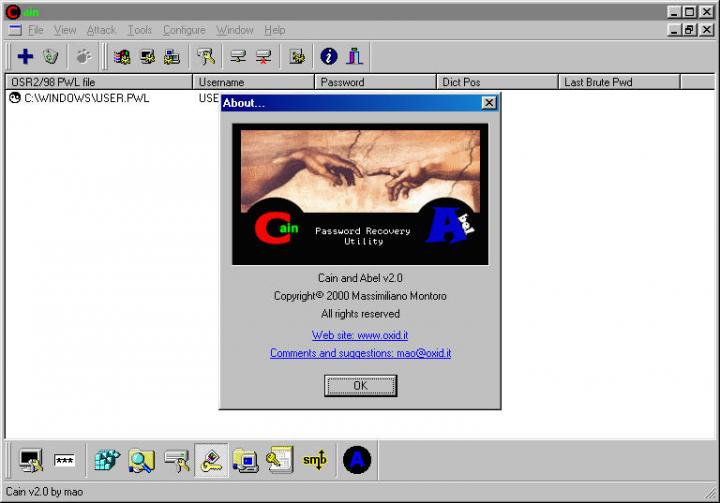The image size is (720, 503).
Task: Open the View menu
Action: coord(65,30)
